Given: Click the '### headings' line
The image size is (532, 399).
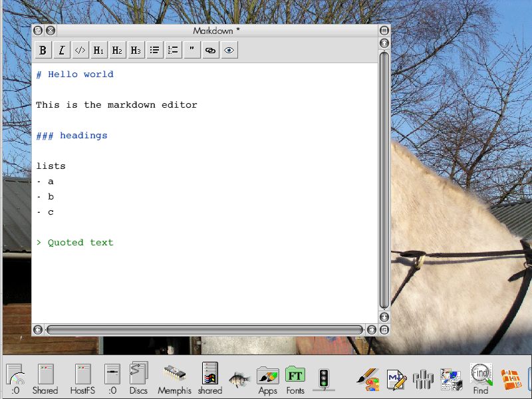Looking at the screenshot, I should click(72, 136).
